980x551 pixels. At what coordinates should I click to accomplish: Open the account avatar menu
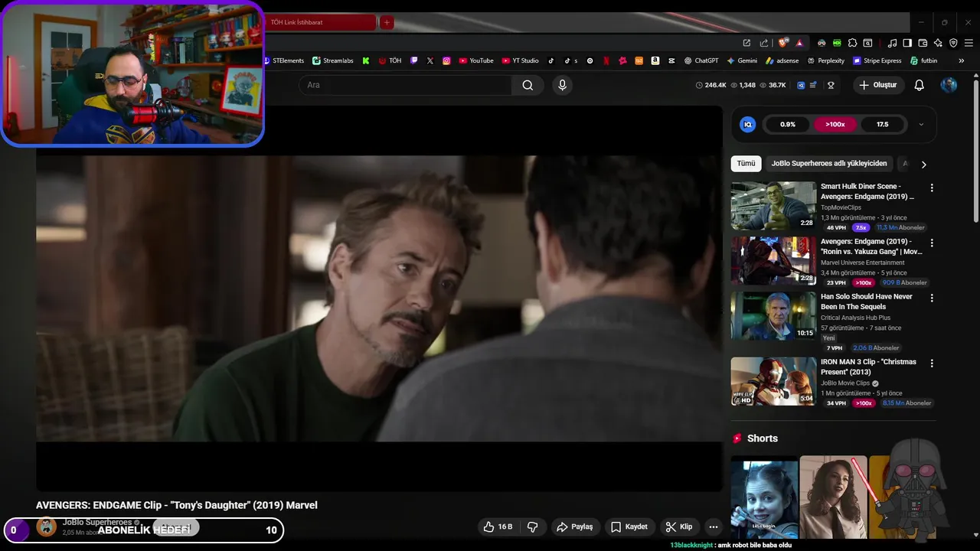pyautogui.click(x=949, y=85)
